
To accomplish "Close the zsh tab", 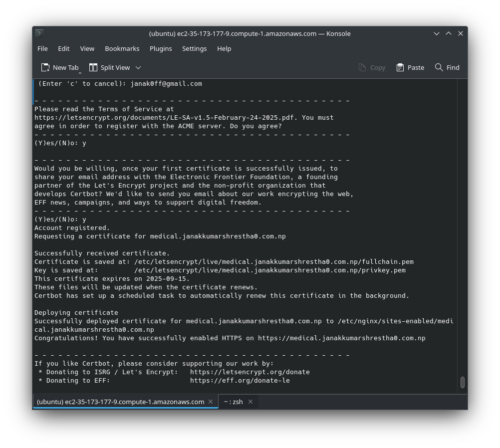I will (x=250, y=402).
